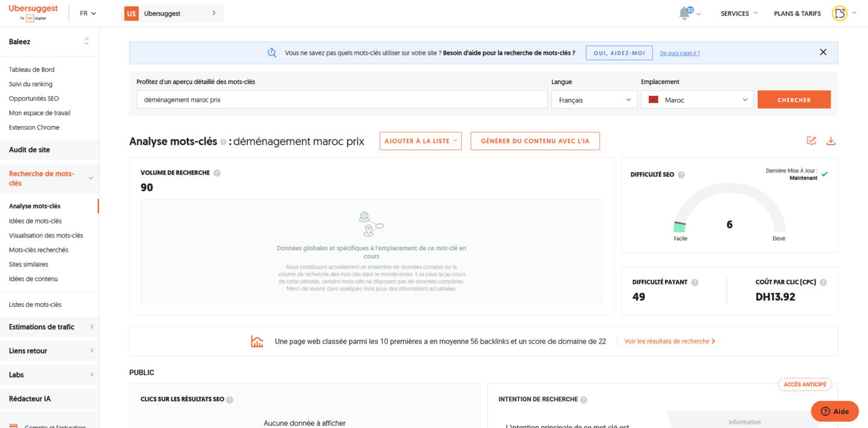Download the keyword analysis report
Screen dimensions: 868x428
tap(831, 140)
